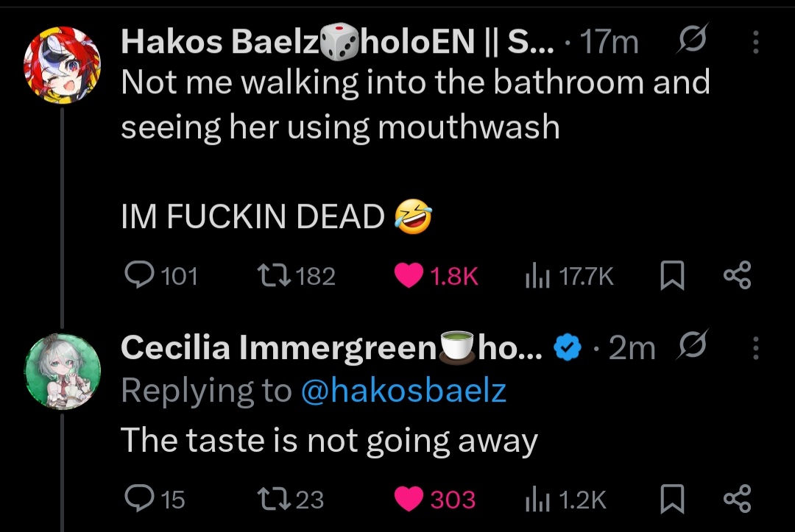
Task: Open Cecilia Immergreen's profile picture
Action: point(62,371)
